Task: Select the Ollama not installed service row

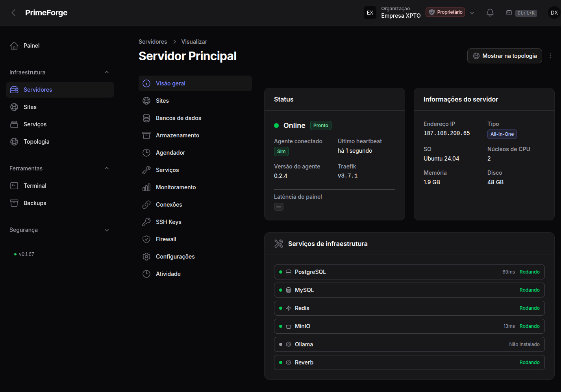Action: 409,344
